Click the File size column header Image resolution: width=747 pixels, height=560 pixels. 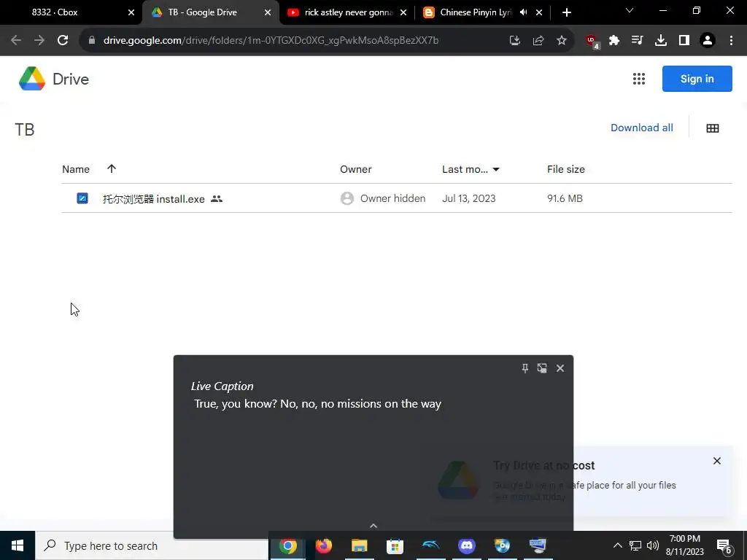(x=566, y=169)
